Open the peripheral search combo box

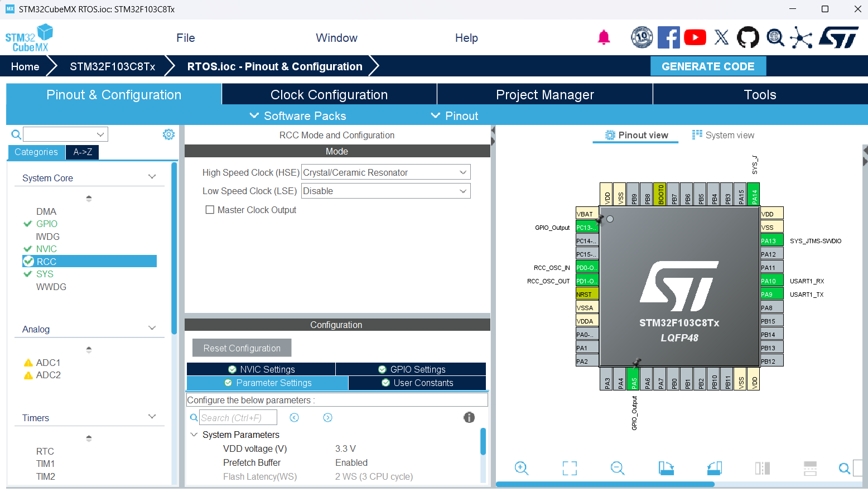[x=65, y=134]
